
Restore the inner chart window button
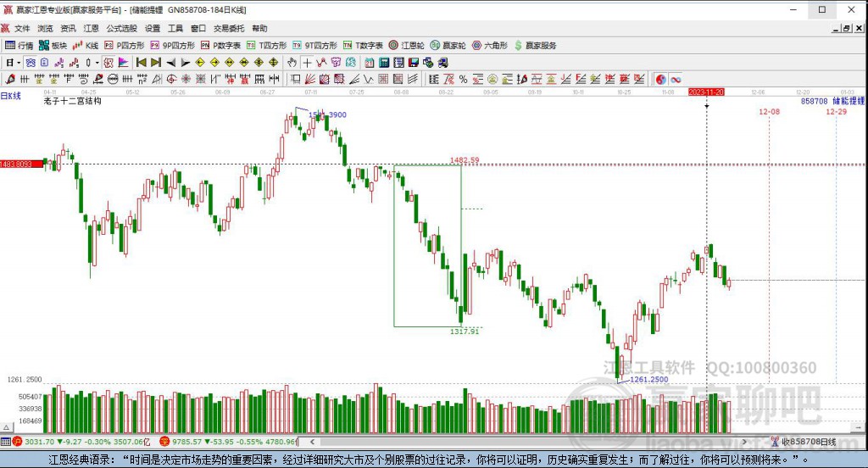tap(847, 28)
